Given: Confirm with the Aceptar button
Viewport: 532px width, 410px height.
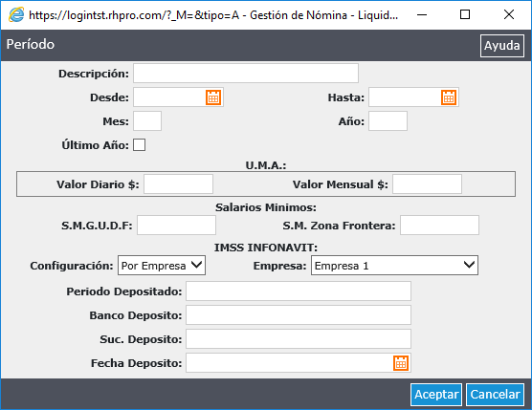Looking at the screenshot, I should coord(436,395).
